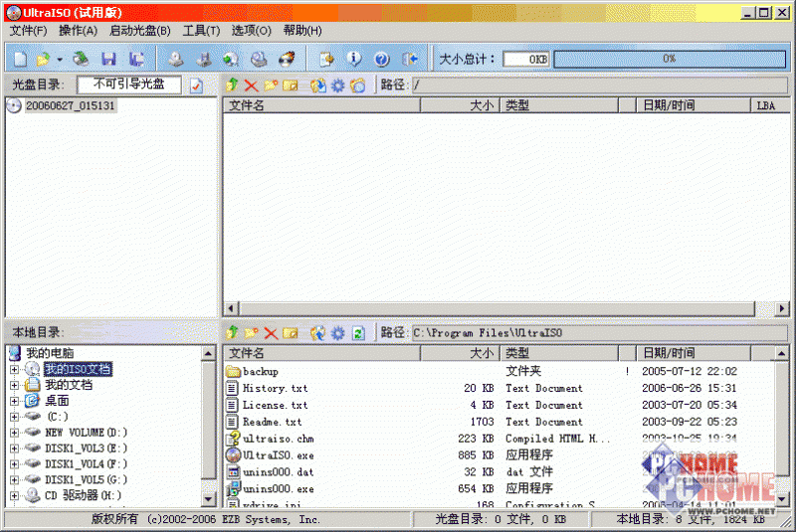Click the New blank image icon
The image size is (796, 532).
click(20, 59)
